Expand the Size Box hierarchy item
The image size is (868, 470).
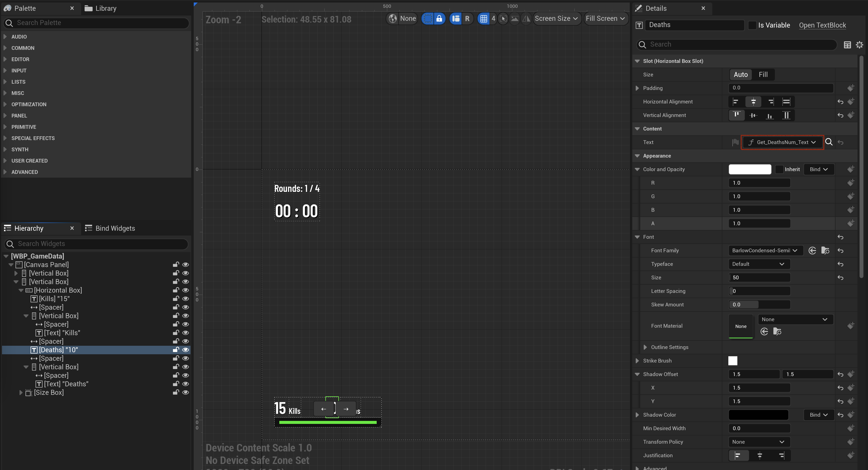pos(21,392)
